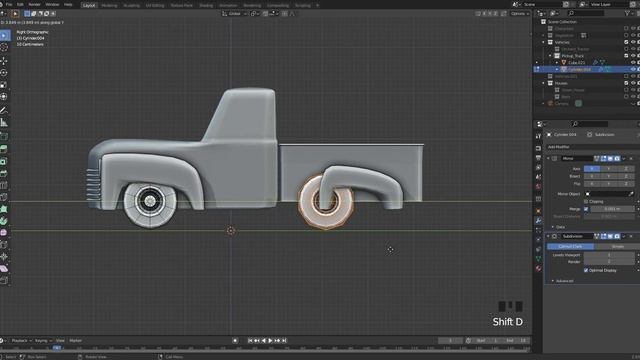Expand the Cylinder.004 object tree row
The width and height of the screenshot is (640, 360).
pos(557,69)
